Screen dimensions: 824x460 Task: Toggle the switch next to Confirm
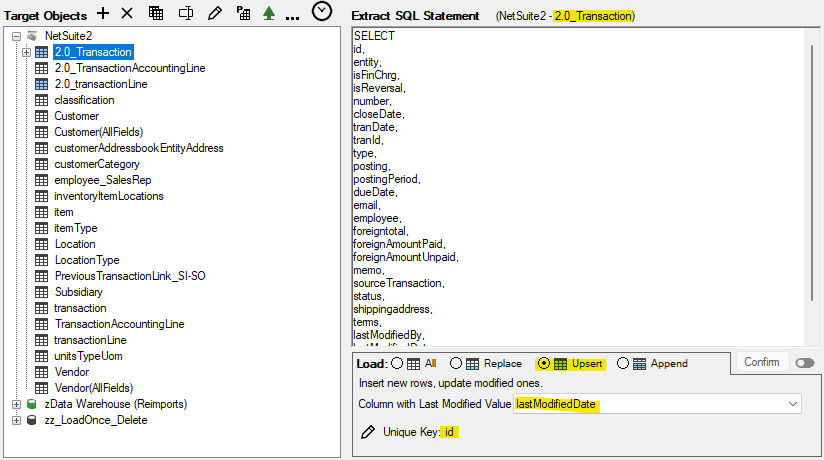point(805,363)
